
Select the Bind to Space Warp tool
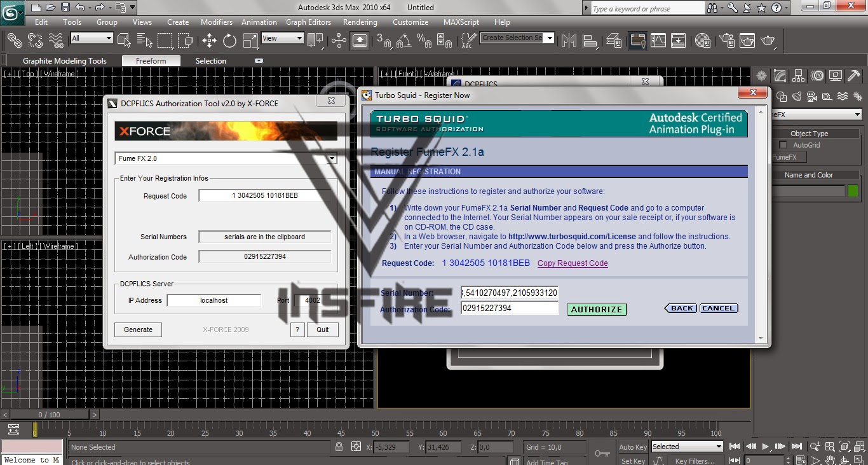pos(56,41)
